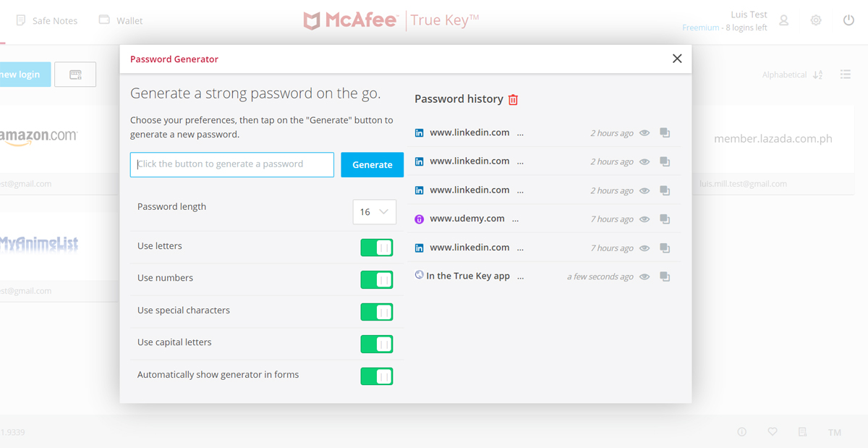Open the Password length dropdown
Viewport: 868px width, 448px height.
pyautogui.click(x=374, y=211)
